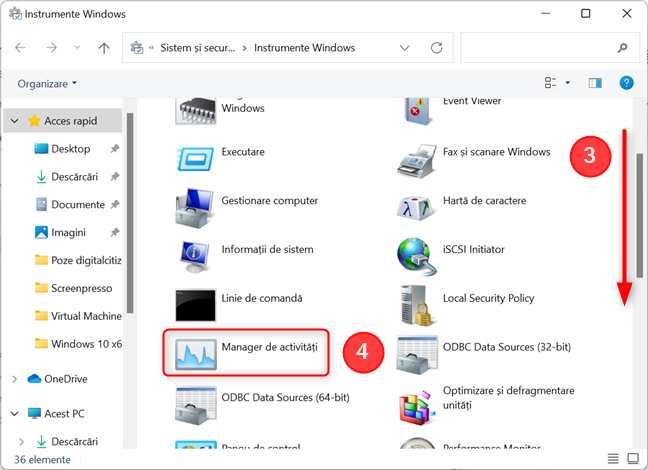Click the Forward navigation arrow
Viewport: 648px width, 470px height.
point(51,48)
